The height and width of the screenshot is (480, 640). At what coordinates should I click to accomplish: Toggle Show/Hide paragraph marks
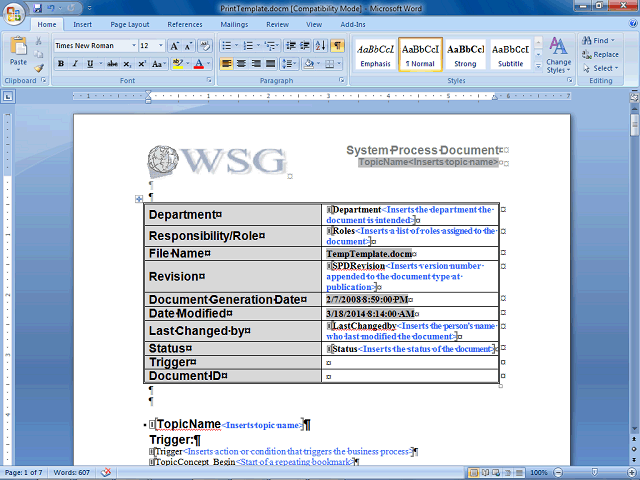[x=338, y=46]
